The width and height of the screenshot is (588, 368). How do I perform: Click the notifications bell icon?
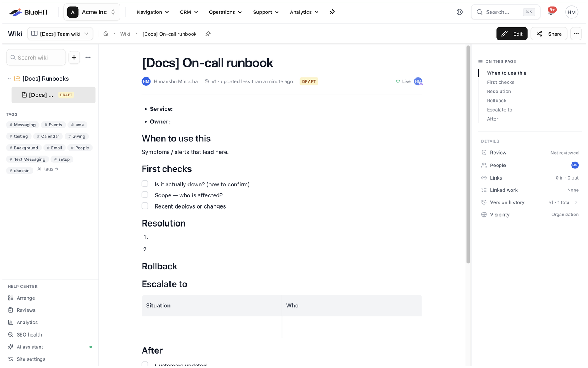[551, 12]
